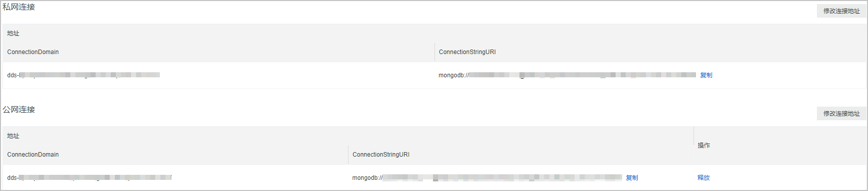The height and width of the screenshot is (191, 868).
Task: Click divider before ConnectionStringURI in private table
Action: (435, 52)
